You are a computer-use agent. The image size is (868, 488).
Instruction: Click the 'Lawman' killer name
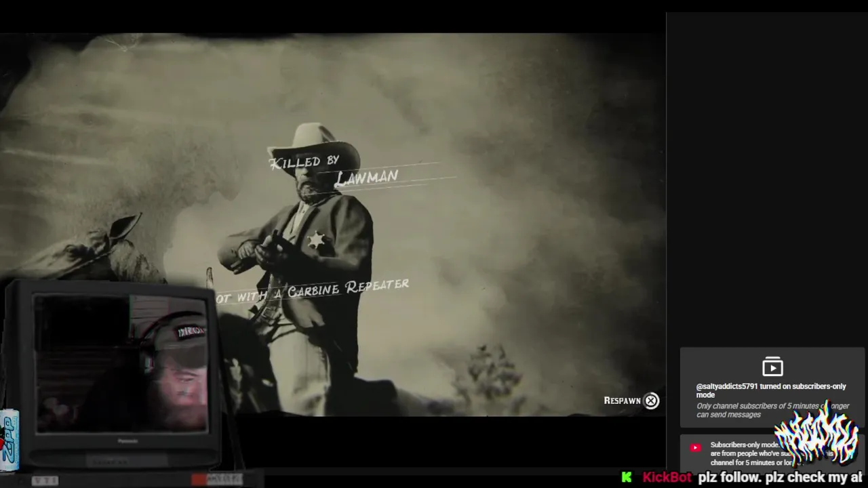pos(367,178)
